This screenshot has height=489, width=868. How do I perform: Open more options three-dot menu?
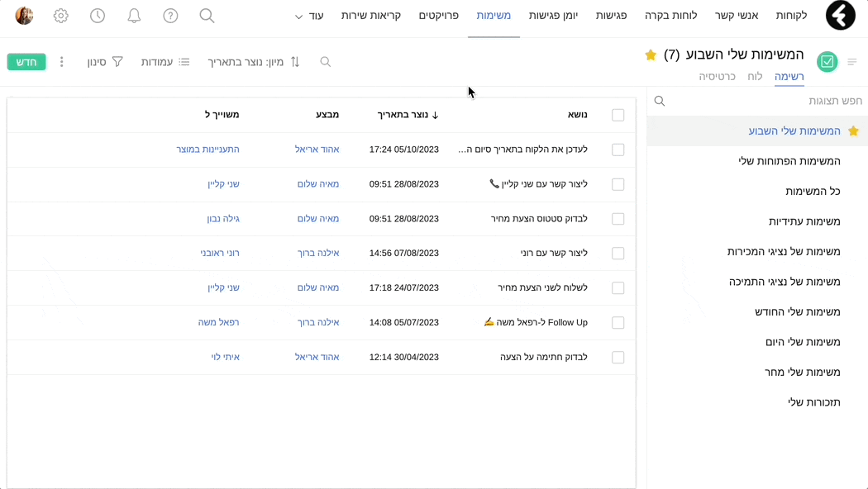(61, 62)
